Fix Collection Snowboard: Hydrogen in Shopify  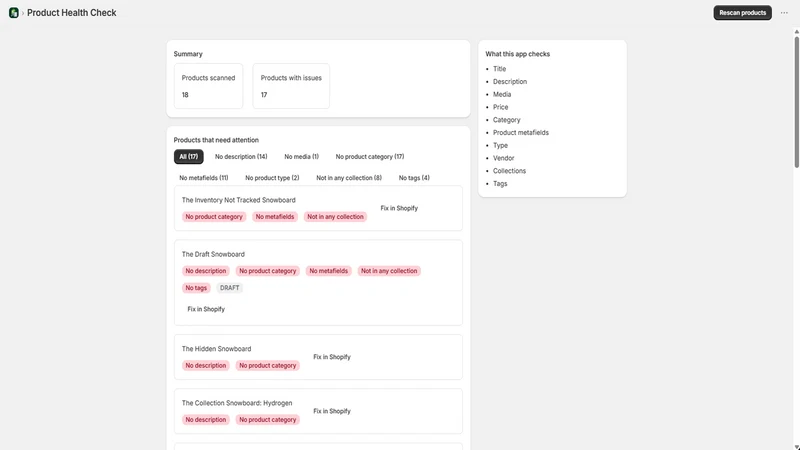(332, 411)
